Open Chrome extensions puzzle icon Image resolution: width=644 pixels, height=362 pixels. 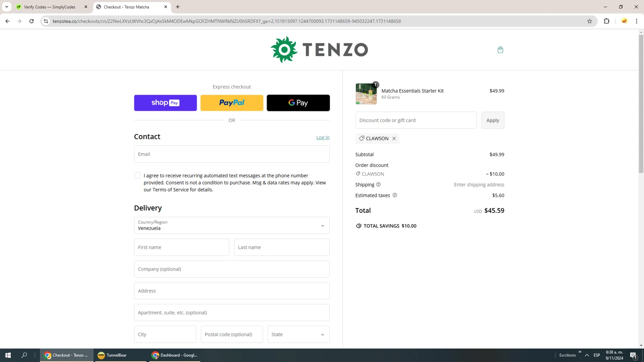click(607, 21)
